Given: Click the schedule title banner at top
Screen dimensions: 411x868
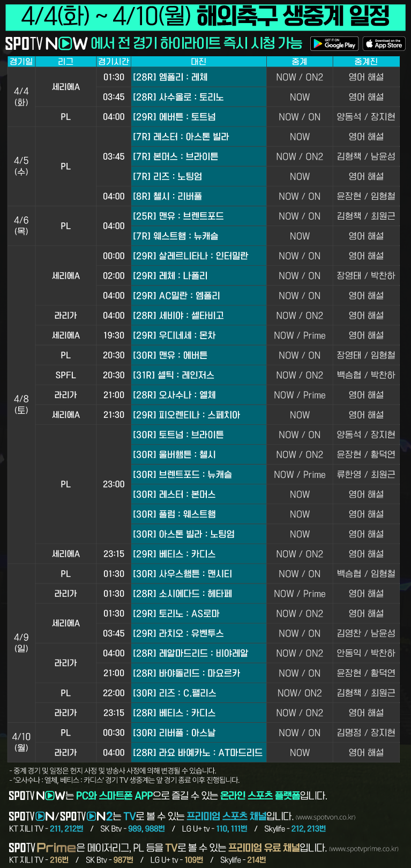Looking at the screenshot, I should pos(205,17).
